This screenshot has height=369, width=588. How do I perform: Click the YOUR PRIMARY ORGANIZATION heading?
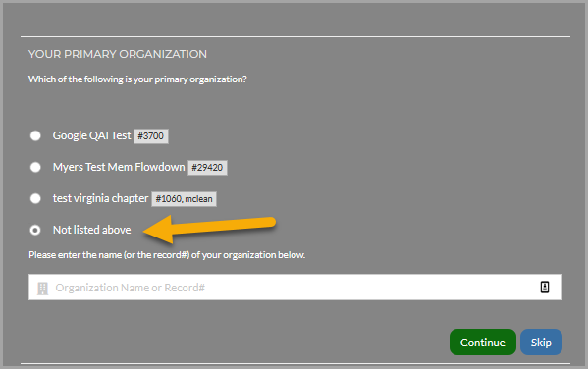[118, 54]
